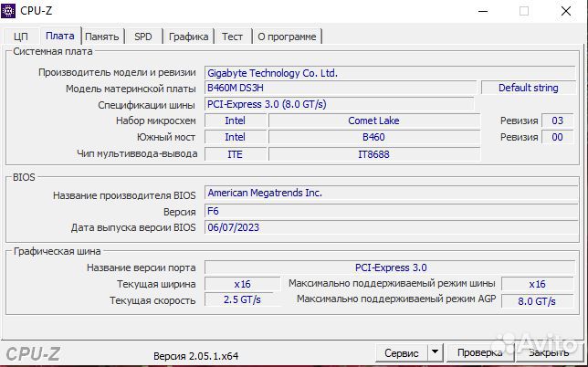Click the ITE vendor value
The height and width of the screenshot is (367, 588).
click(236, 154)
